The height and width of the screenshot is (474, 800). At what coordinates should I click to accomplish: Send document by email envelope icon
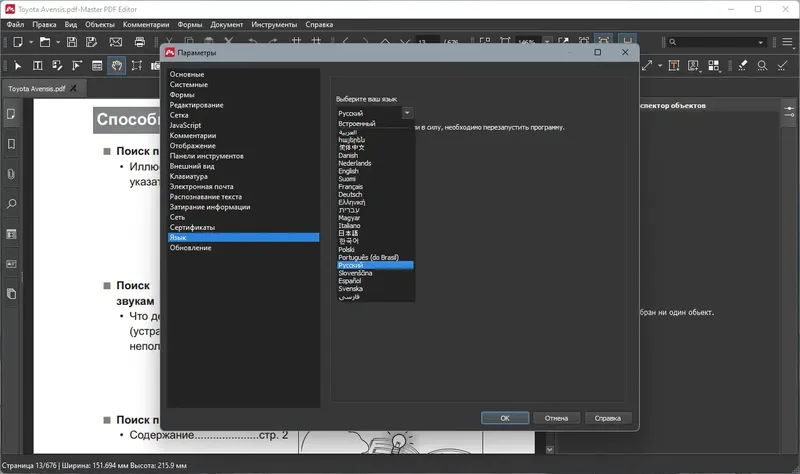pyautogui.click(x=116, y=42)
